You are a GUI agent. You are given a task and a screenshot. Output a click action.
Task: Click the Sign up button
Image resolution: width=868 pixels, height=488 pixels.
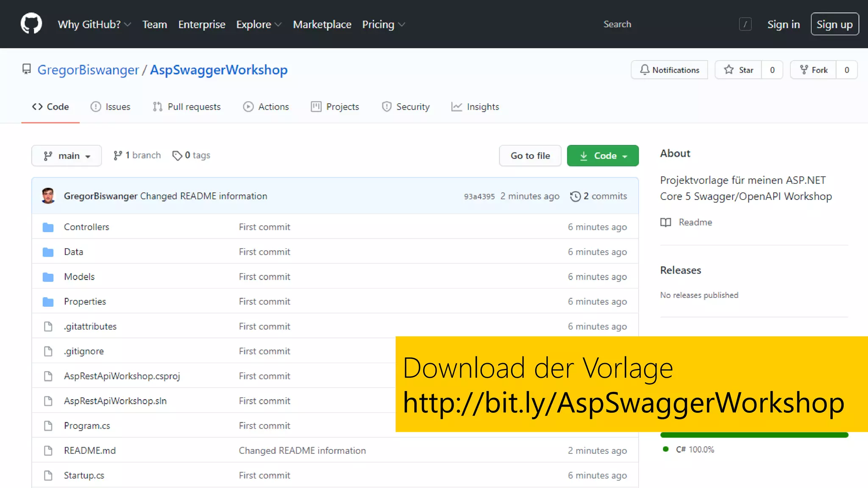pyautogui.click(x=835, y=24)
